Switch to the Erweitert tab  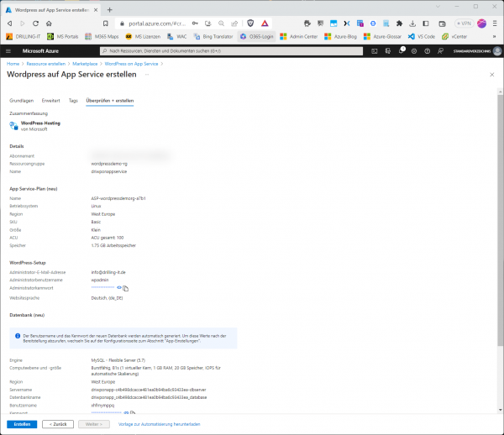tap(50, 101)
